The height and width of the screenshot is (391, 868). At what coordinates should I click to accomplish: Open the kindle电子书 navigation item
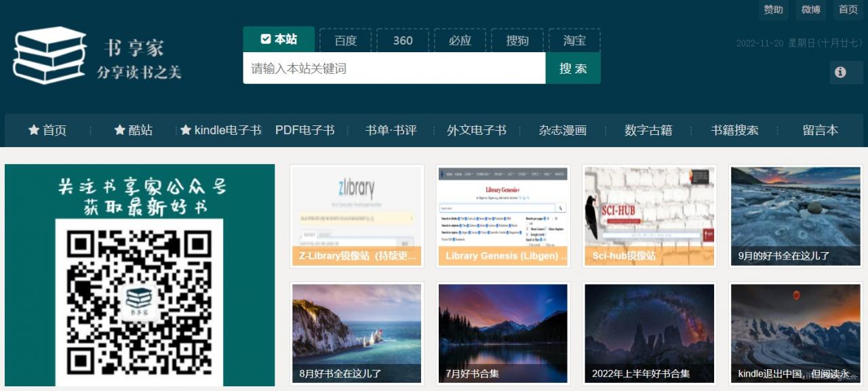(x=219, y=130)
